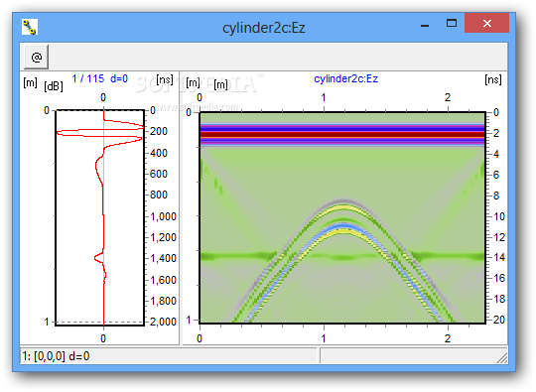The width and height of the screenshot is (536, 392).
Task: Maximize the cylinder2c:Ez window
Action: coord(452,23)
